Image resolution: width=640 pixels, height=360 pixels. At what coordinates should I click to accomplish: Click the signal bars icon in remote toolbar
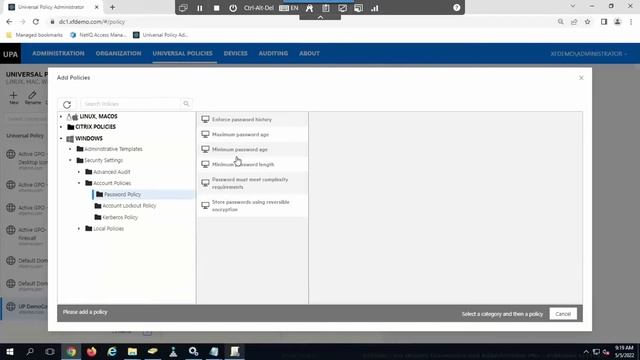(374, 8)
